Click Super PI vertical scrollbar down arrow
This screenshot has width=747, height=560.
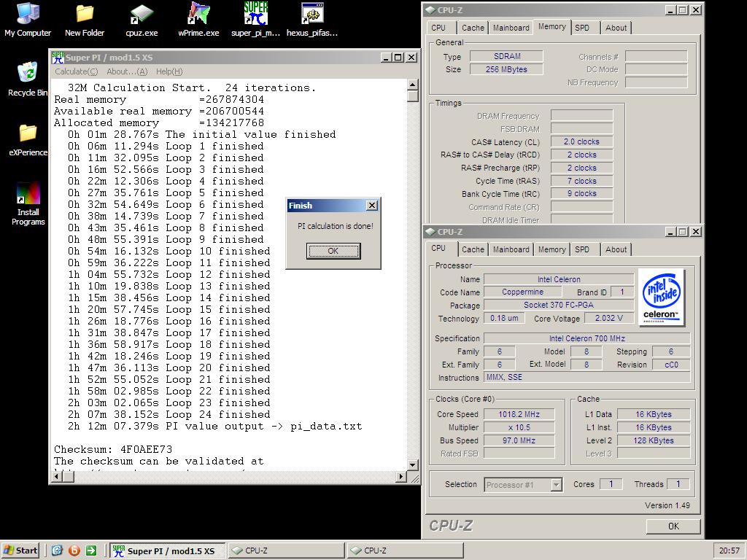click(413, 464)
